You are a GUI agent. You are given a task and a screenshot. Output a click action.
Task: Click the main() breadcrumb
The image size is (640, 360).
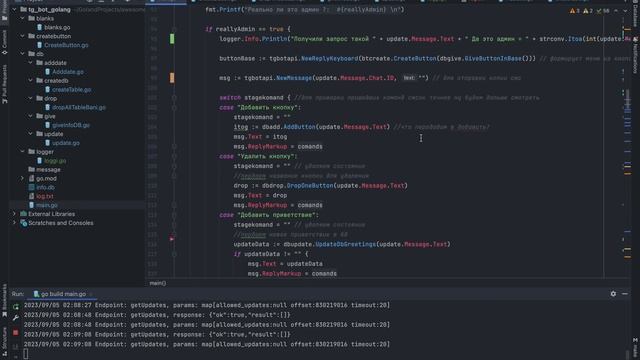click(x=158, y=283)
